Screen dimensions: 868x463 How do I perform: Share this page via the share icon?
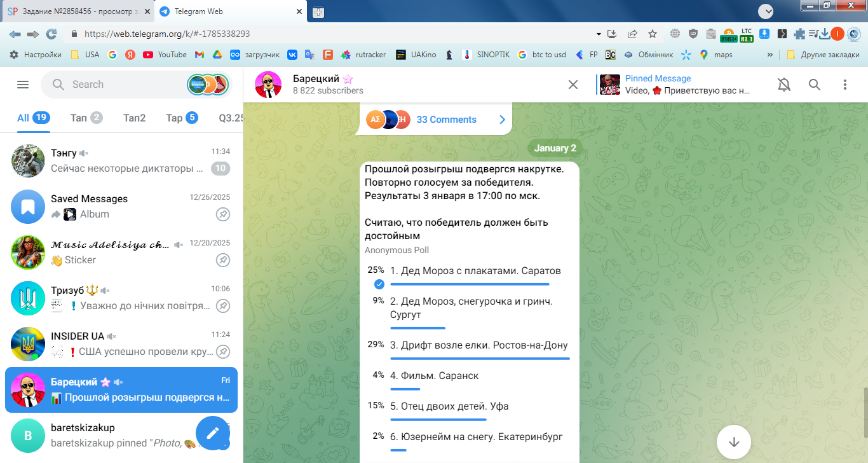coord(632,34)
